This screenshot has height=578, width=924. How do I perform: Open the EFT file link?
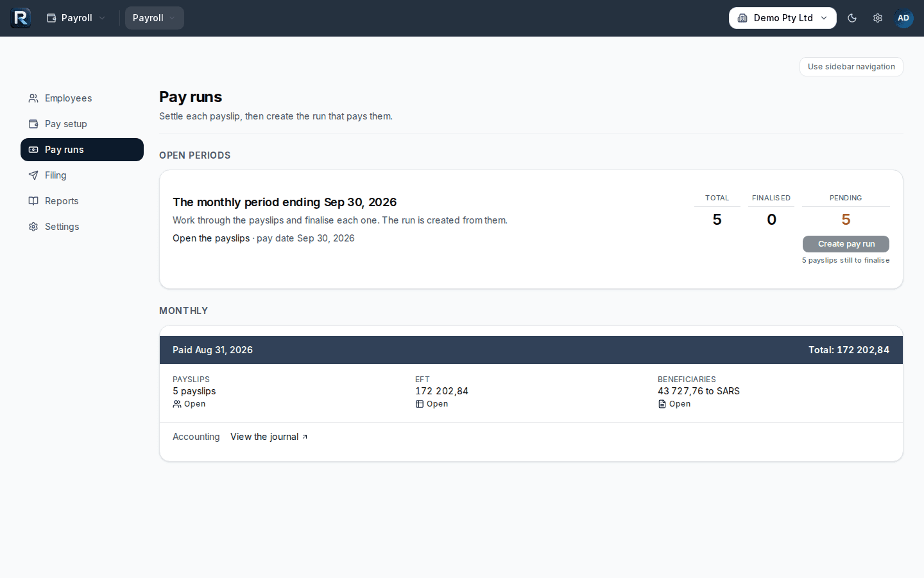coord(432,404)
